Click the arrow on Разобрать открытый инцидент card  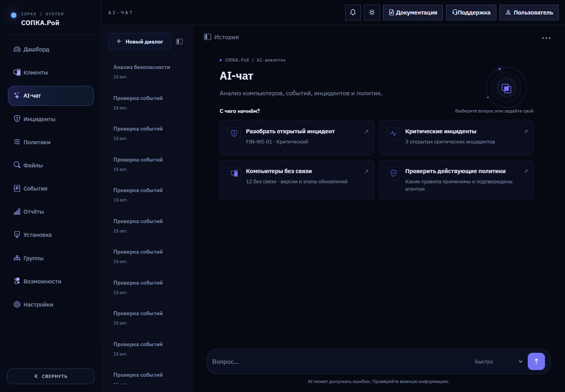(x=366, y=131)
